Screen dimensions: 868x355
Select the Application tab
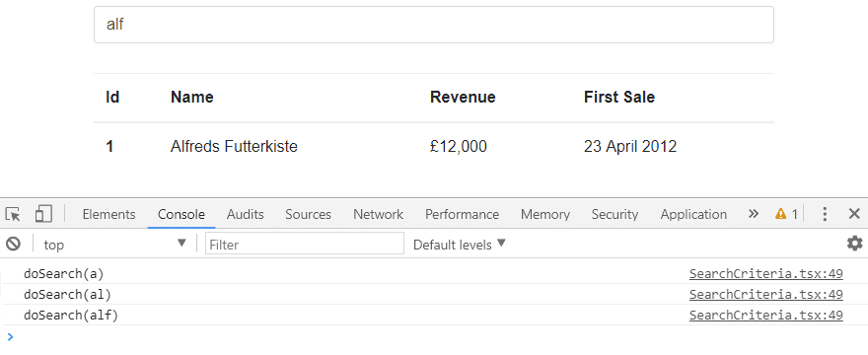tap(693, 214)
